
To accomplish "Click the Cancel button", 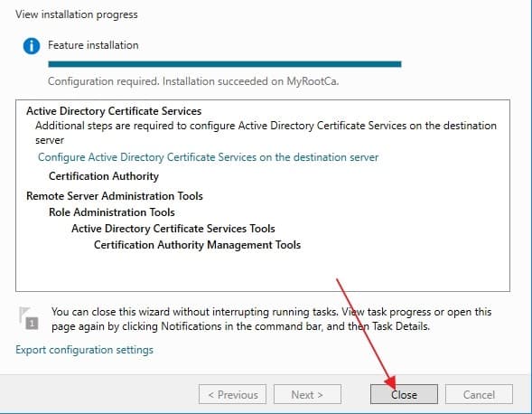I will tap(479, 394).
